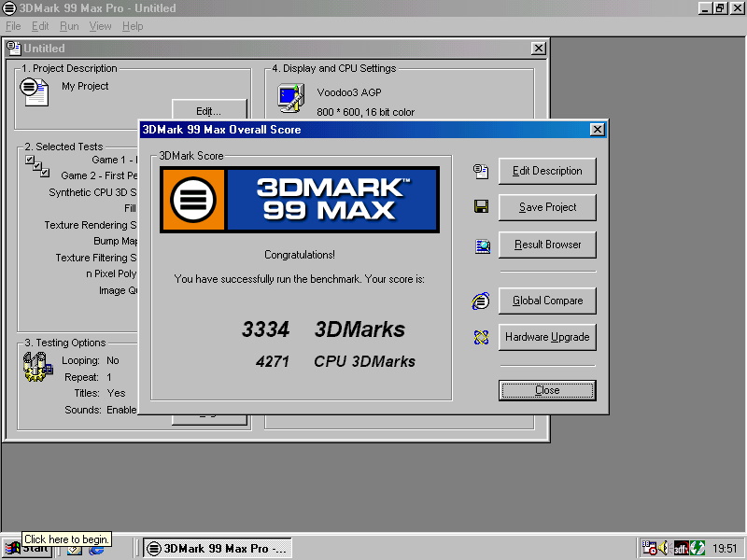Close the Untitled project window

click(539, 49)
